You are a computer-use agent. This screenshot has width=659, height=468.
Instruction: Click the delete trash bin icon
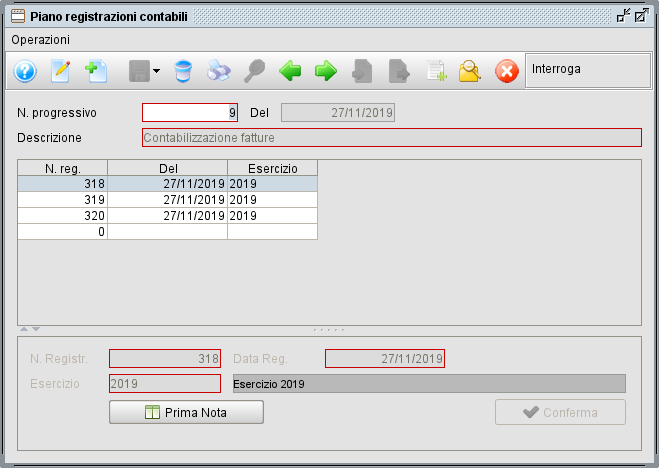tap(183, 71)
